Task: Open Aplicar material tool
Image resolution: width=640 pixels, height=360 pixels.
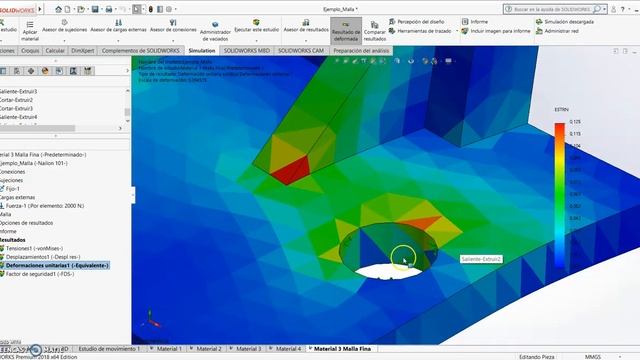Action: pos(30,31)
